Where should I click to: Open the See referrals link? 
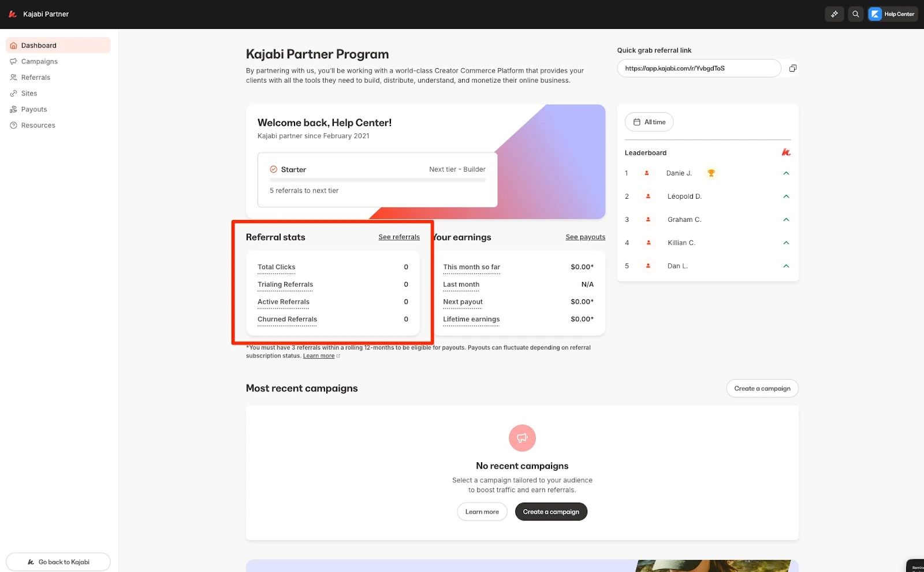(x=399, y=237)
